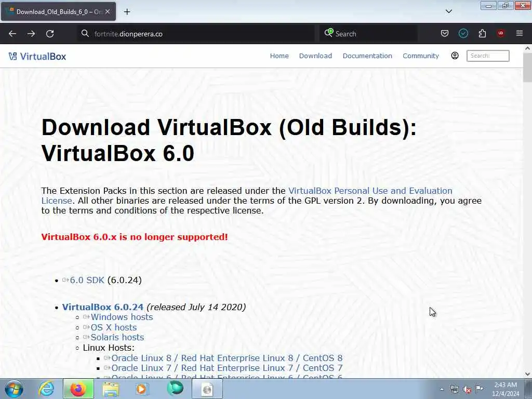This screenshot has width=532, height=399.
Task: Click the page vertical scrollbar thumb
Action: click(x=527, y=67)
